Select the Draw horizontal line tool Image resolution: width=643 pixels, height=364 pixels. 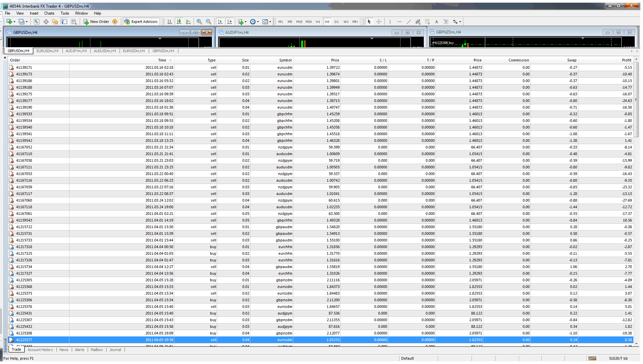[x=399, y=22]
